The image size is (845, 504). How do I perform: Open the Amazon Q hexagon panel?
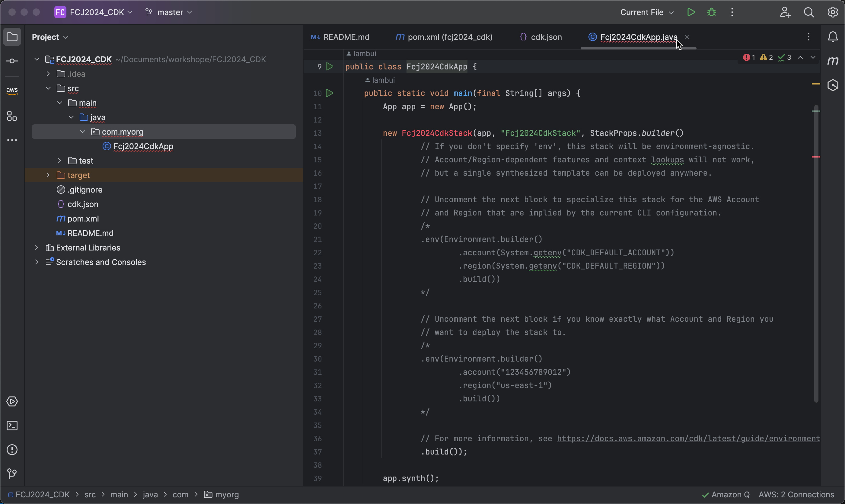pos(833,85)
